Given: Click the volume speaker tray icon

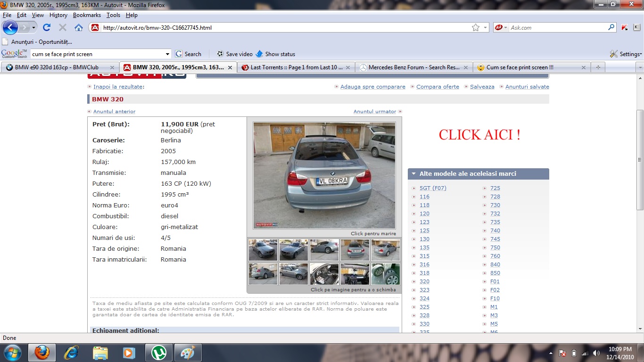Looking at the screenshot, I should (x=596, y=353).
